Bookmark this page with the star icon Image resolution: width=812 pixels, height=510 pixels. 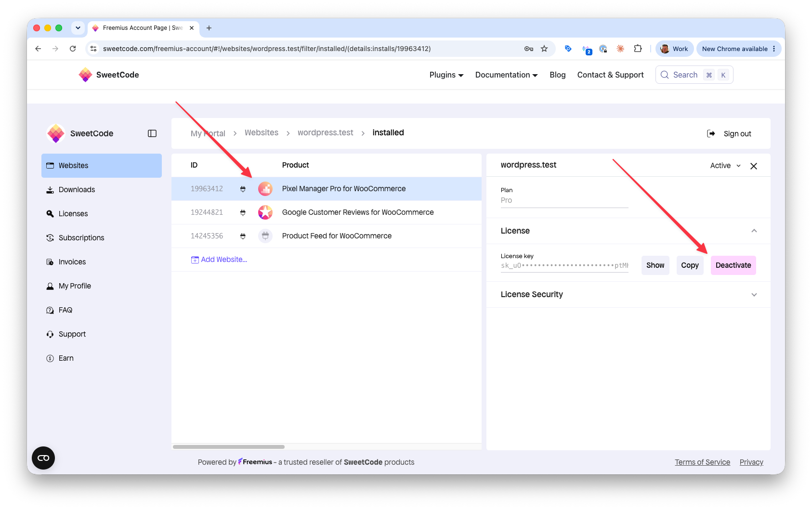pos(544,49)
